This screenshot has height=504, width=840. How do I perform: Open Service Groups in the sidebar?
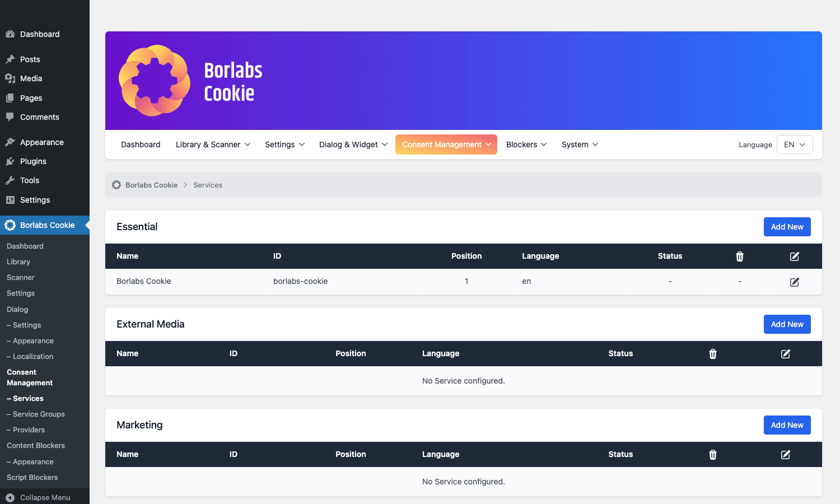39,414
